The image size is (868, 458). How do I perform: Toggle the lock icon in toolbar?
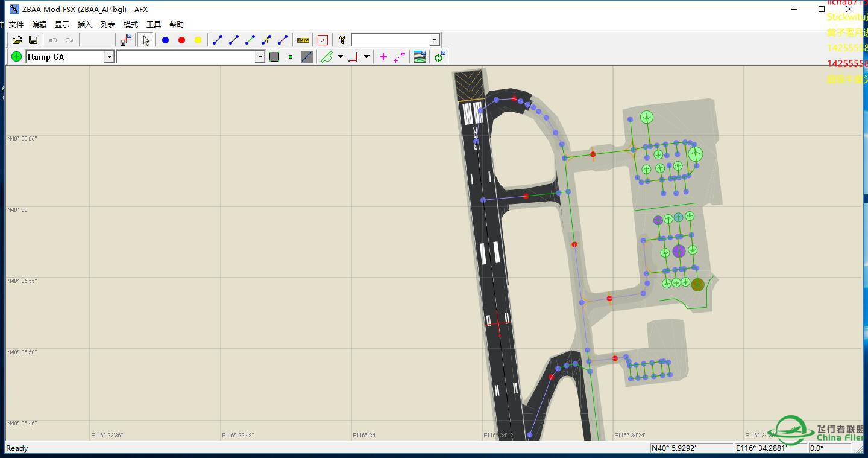125,40
